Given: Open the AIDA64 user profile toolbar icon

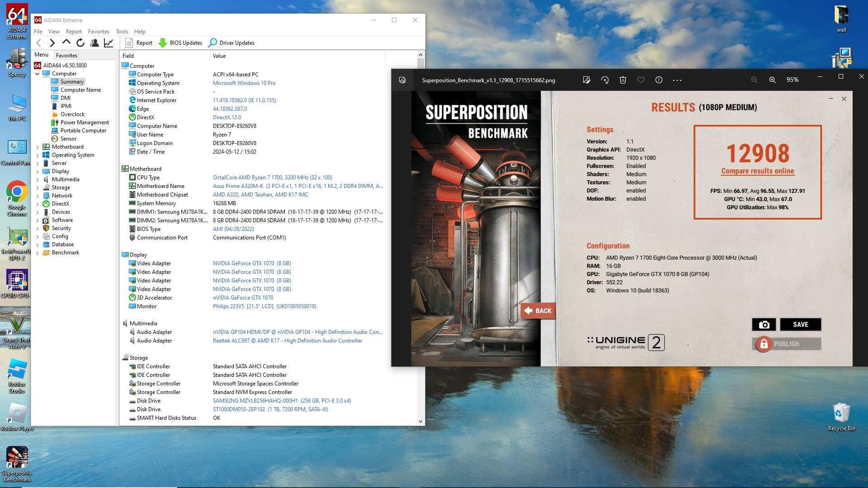Looking at the screenshot, I should click(94, 43).
